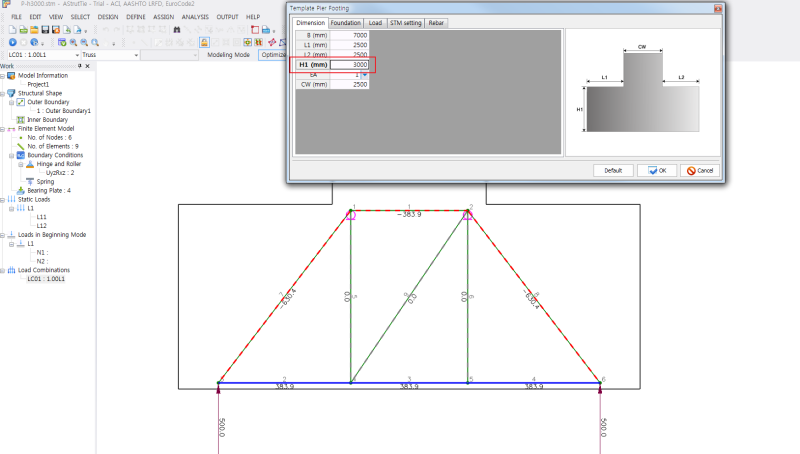
Task: Open the ANALYSIS menu
Action: point(195,17)
